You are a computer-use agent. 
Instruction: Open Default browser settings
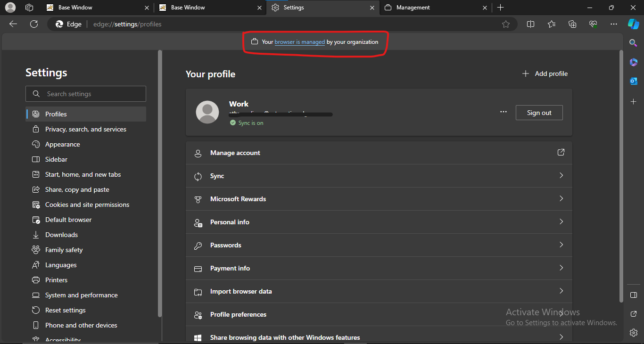[86, 220]
